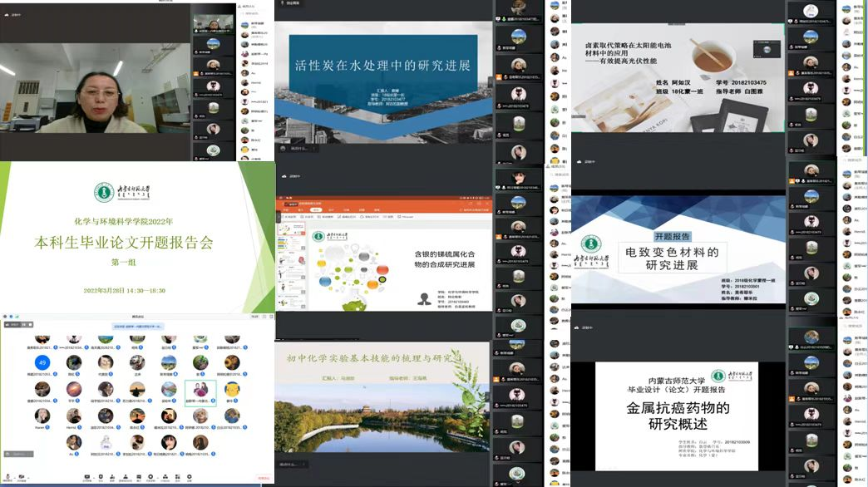
Task: Click the Share Screen icon
Action: 87,477
